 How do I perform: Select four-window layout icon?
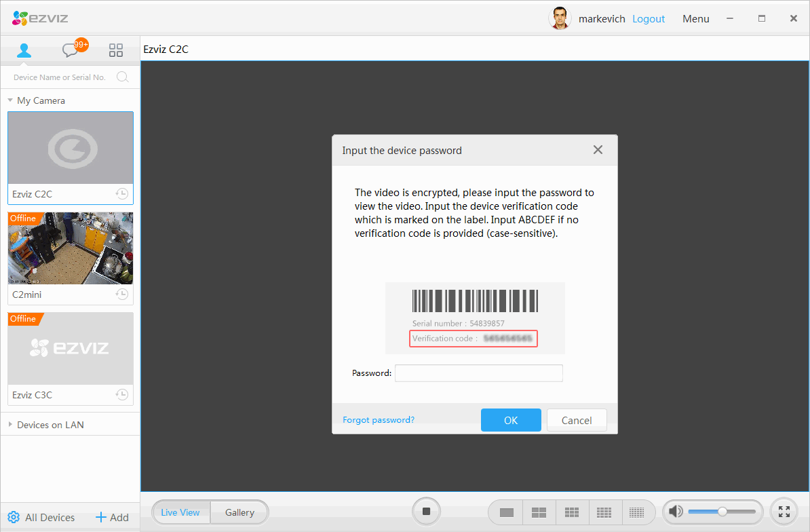[539, 512]
